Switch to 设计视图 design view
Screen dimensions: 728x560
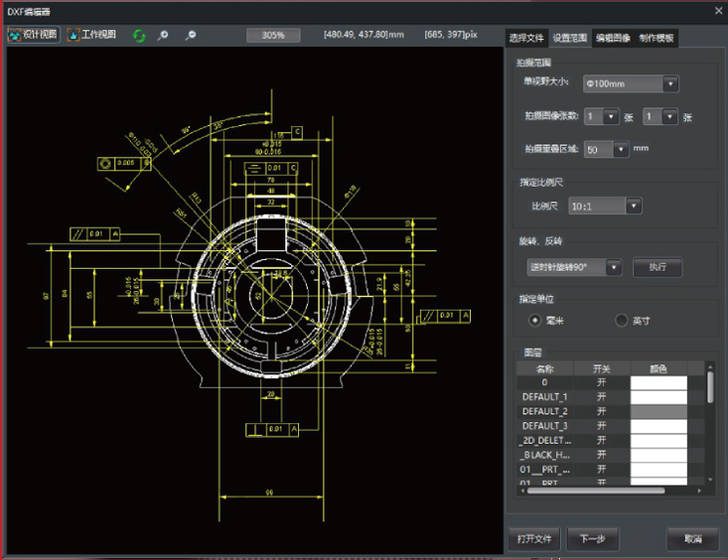33,35
